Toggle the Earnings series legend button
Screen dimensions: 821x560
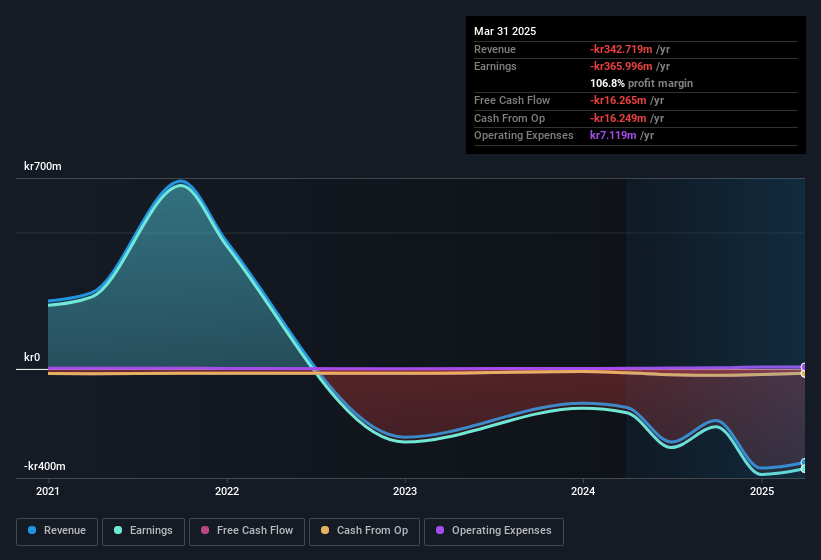point(143,532)
